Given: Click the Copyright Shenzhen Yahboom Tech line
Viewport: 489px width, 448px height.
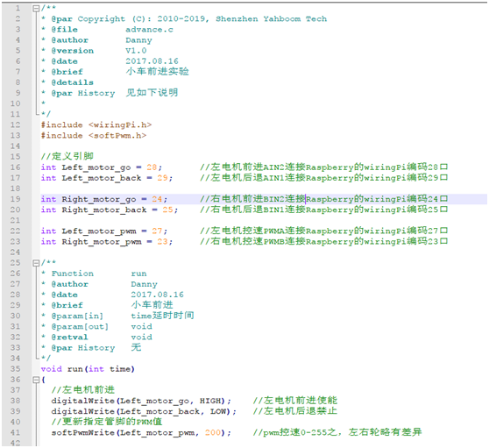Looking at the screenshot, I should coord(185,19).
